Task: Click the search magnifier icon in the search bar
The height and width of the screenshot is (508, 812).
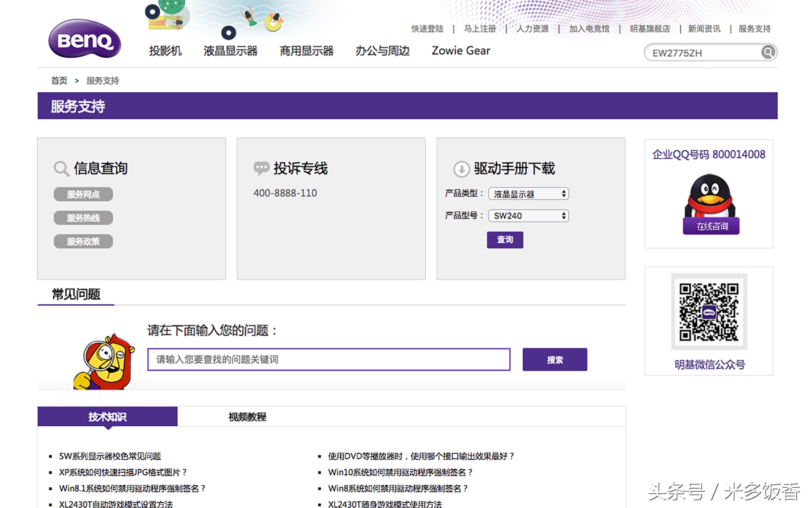Action: (x=767, y=52)
